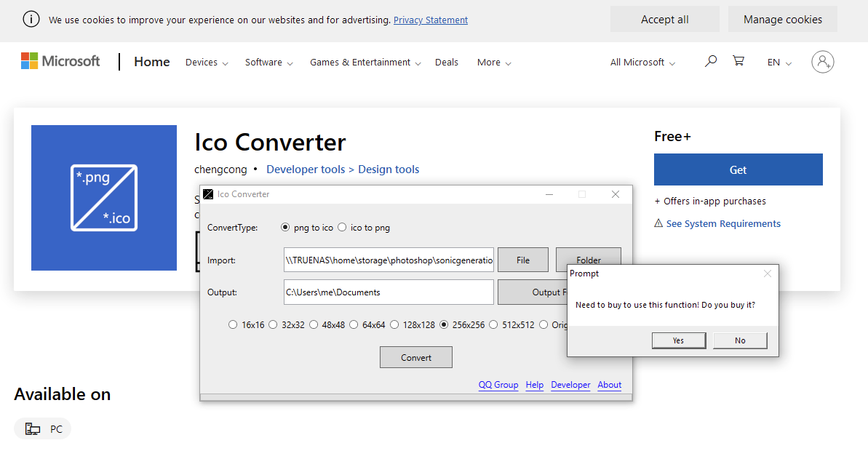Open the shopping cart icon
Screen dimensions: 868x459
pyautogui.click(x=738, y=62)
